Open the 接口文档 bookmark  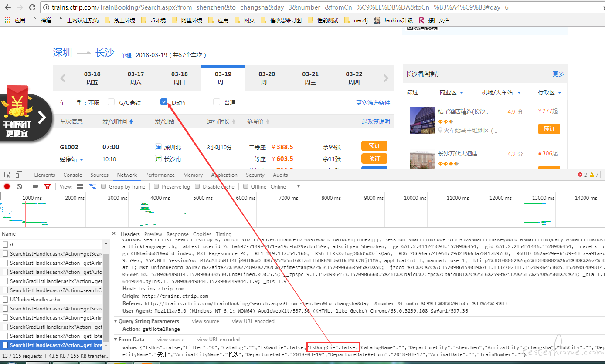click(434, 20)
